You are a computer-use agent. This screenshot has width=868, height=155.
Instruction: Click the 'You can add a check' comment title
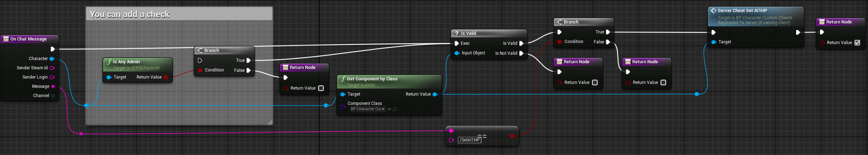130,14
